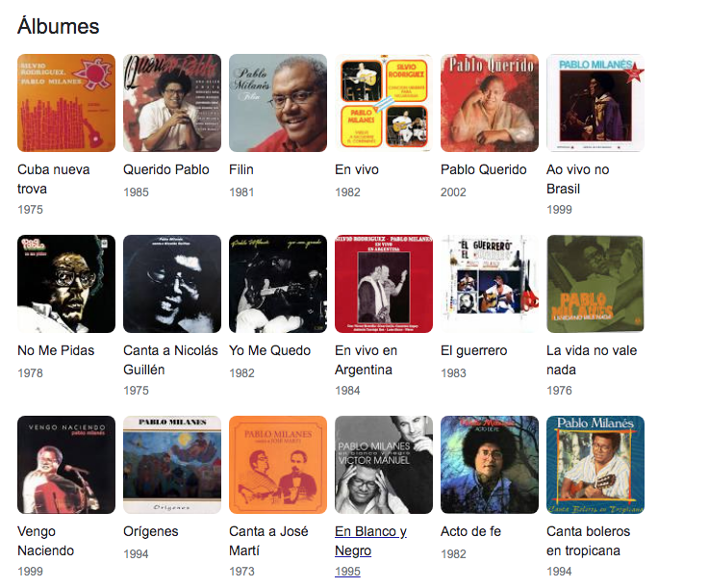Select the Canta a José Martí title
Image resolution: width=709 pixels, height=588 pixels.
(268, 541)
